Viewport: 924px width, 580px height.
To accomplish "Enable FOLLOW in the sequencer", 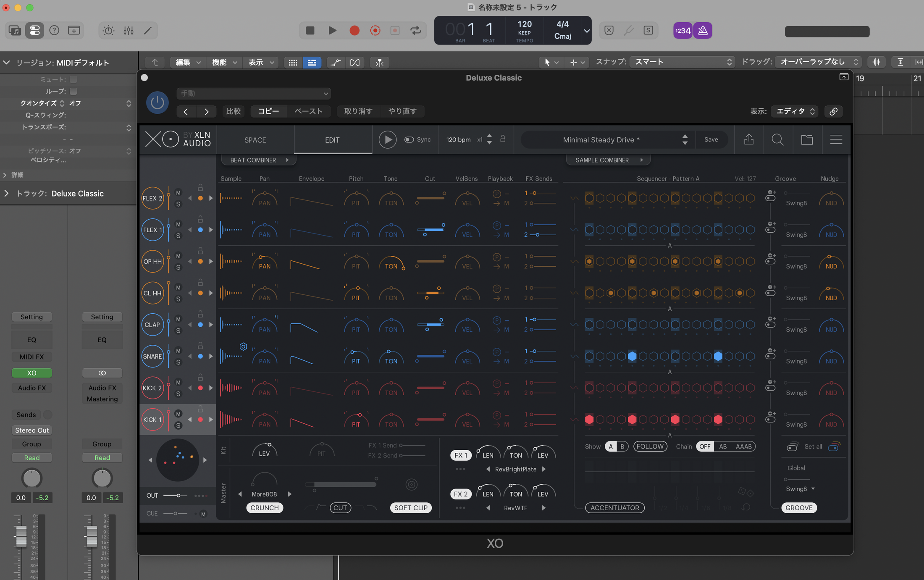I will coord(650,446).
